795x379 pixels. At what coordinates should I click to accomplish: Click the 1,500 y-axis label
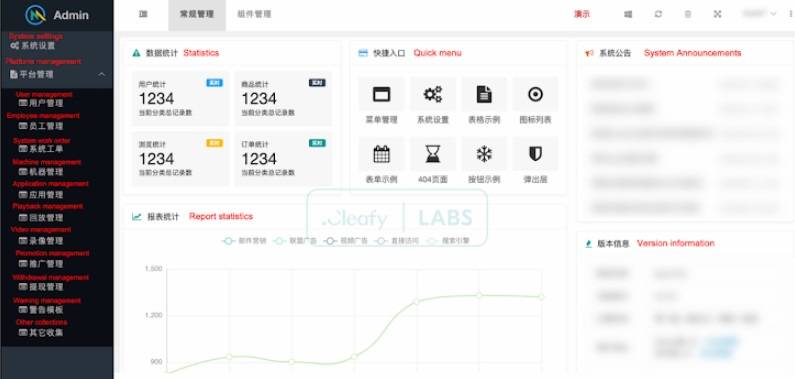[x=154, y=269]
